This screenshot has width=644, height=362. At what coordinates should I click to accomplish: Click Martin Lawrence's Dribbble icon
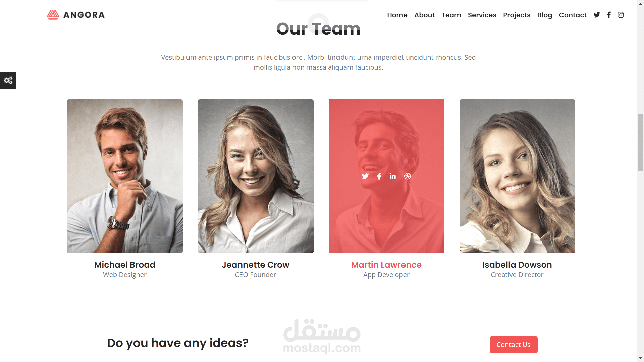(x=408, y=176)
